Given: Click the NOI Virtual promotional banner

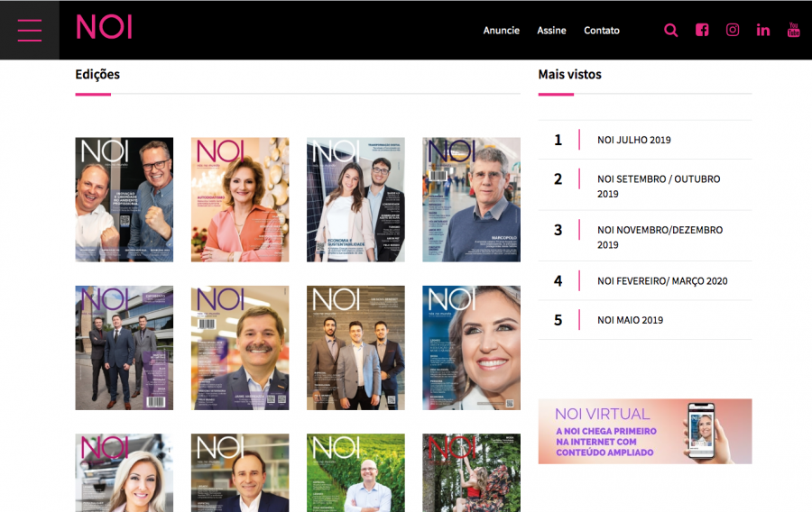Looking at the screenshot, I should point(645,431).
